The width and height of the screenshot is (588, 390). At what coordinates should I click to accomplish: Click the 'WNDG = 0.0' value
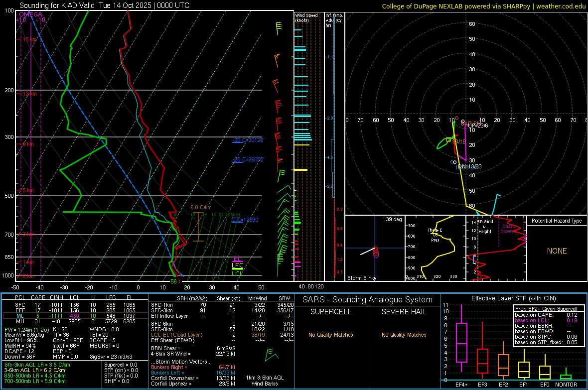coord(104,329)
